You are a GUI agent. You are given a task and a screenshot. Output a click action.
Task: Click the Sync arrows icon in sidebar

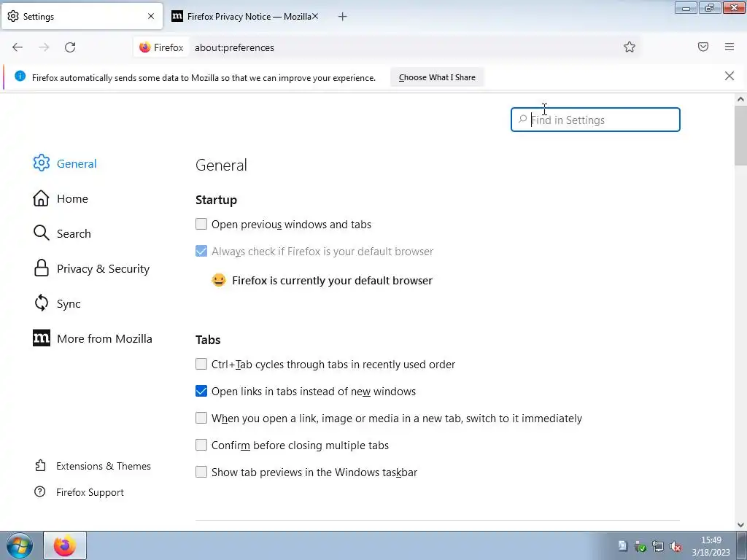click(x=42, y=303)
